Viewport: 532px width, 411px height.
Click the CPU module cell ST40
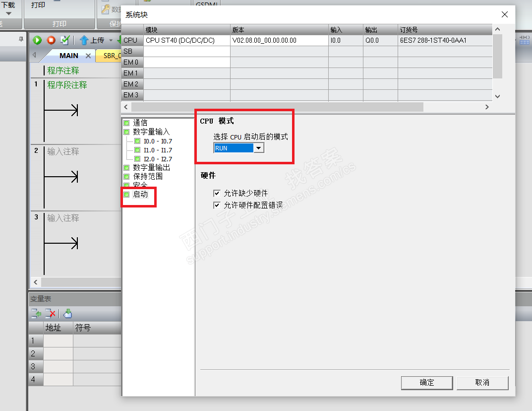(187, 40)
